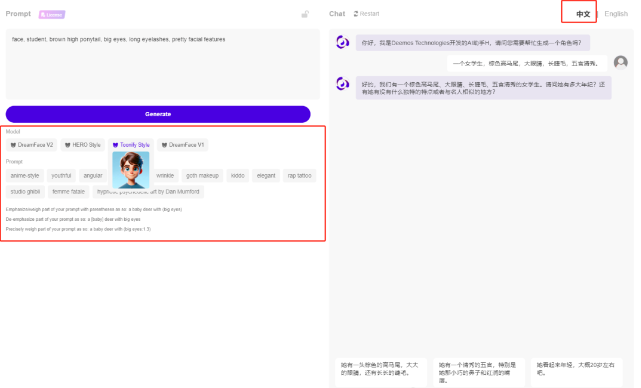Add the kiddo prompt tag
Image resolution: width=641 pixels, height=388 pixels.
[x=238, y=175]
